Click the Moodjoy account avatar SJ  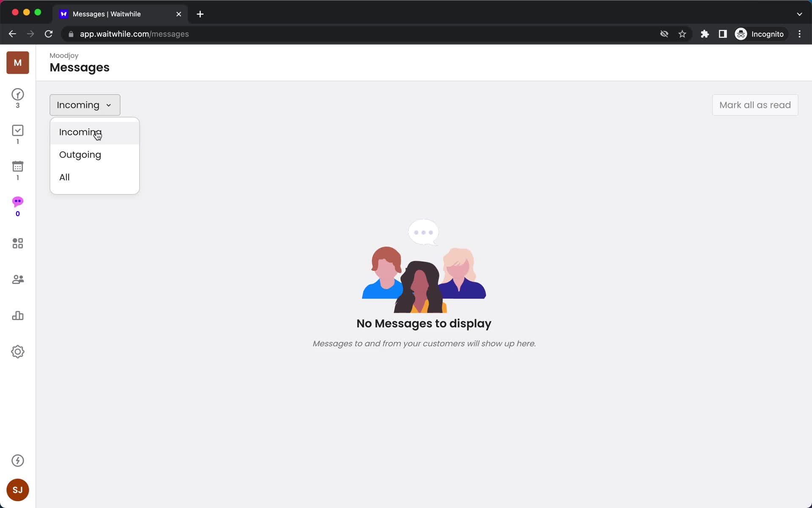click(x=17, y=490)
